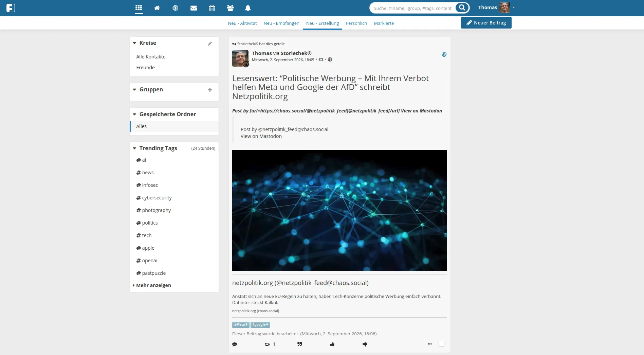644x355 pixels.
Task: Open the post more options menu
Action: click(x=430, y=344)
